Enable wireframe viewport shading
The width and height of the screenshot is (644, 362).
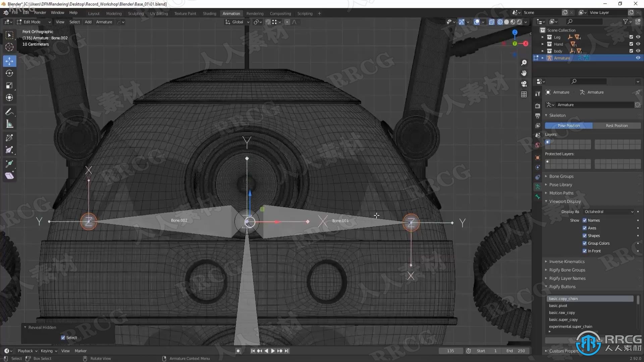(x=500, y=22)
